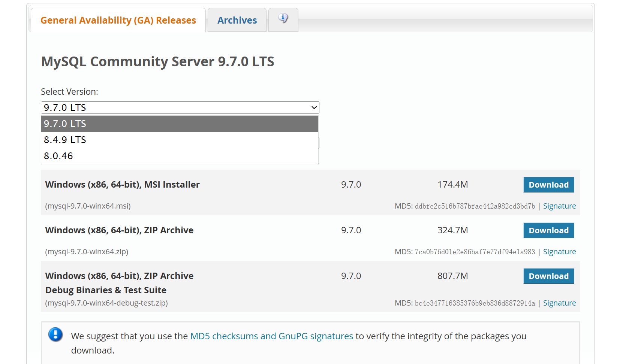The width and height of the screenshot is (632, 364).
Task: Click the MD5 hash bc4e347716385376b9eb836d8872914a
Action: click(x=475, y=303)
